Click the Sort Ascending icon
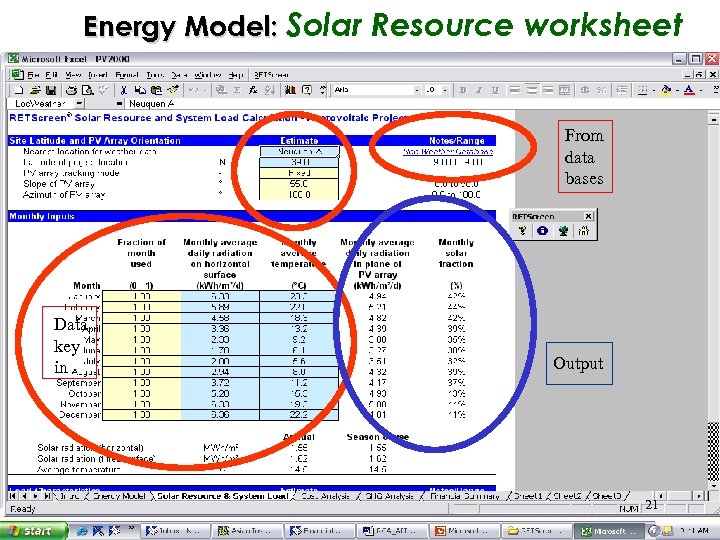The image size is (720, 540). click(x=270, y=90)
